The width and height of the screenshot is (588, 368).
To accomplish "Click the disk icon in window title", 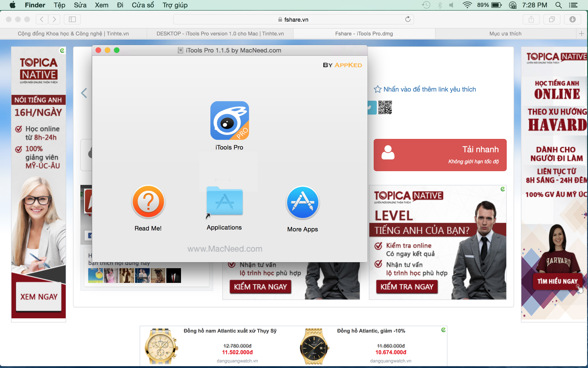I will point(181,50).
